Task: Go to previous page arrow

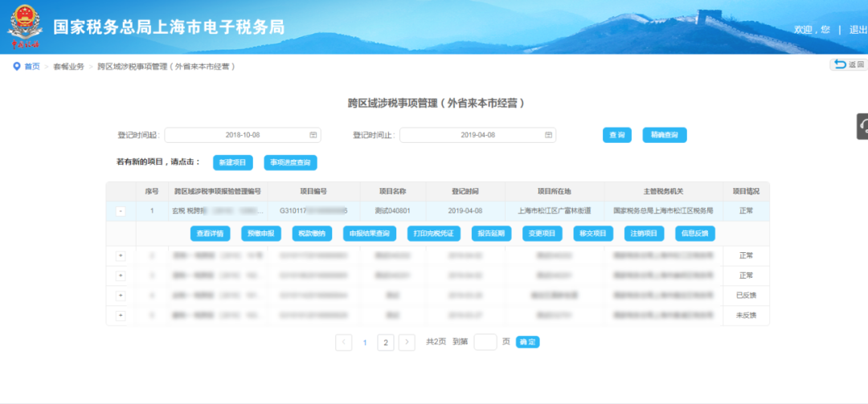Action: [x=343, y=343]
